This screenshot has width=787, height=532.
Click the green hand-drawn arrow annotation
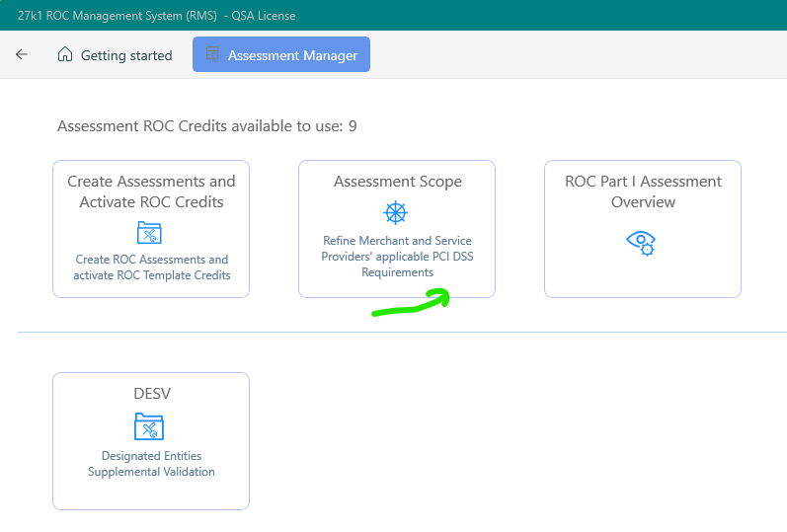[413, 304]
